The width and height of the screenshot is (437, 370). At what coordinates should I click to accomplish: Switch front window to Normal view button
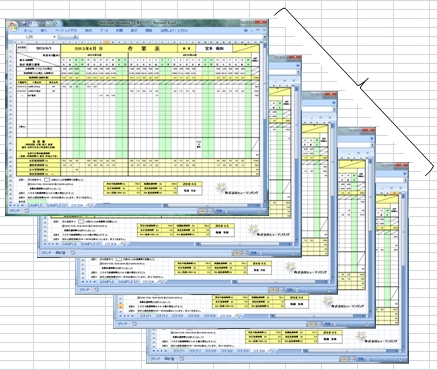click(x=201, y=211)
